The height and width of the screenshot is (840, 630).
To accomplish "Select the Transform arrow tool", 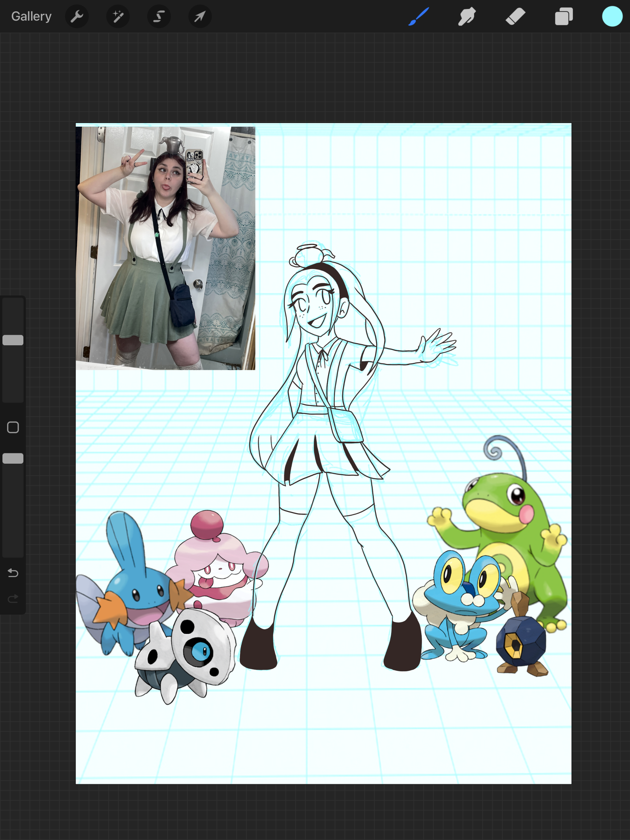I will (x=200, y=16).
